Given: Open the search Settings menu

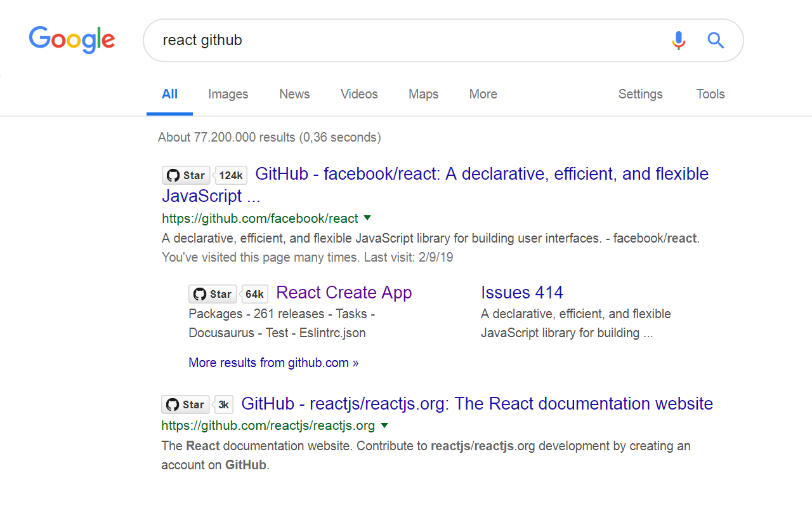Looking at the screenshot, I should (640, 94).
